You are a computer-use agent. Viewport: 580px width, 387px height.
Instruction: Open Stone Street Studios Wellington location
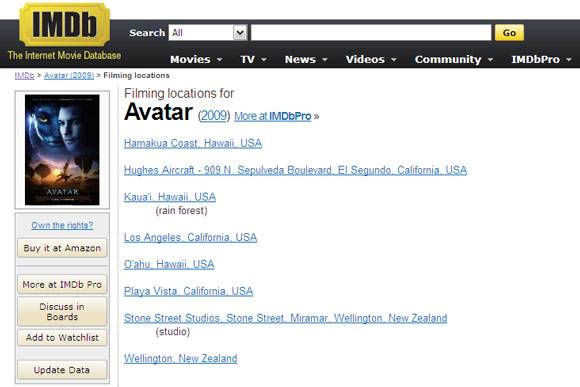pos(286,318)
